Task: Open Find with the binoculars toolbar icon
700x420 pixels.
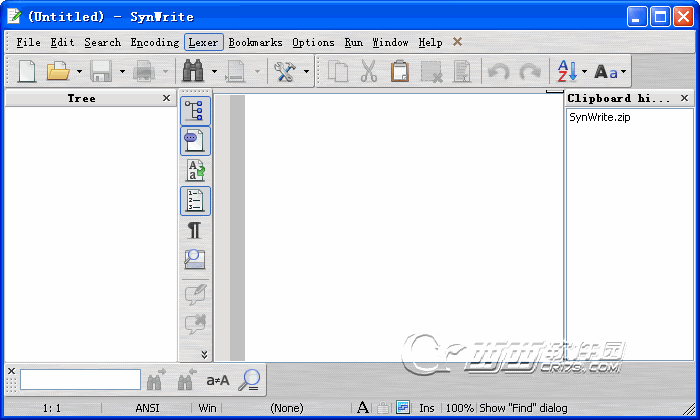Action: pos(193,71)
